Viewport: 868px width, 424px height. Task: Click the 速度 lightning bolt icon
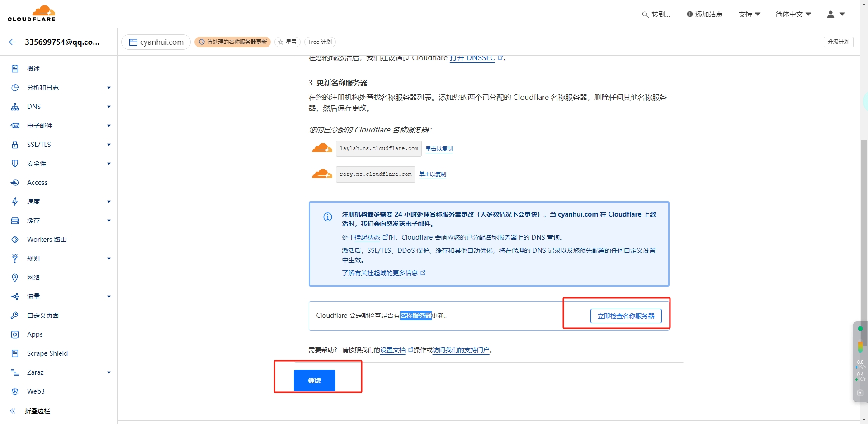click(15, 202)
